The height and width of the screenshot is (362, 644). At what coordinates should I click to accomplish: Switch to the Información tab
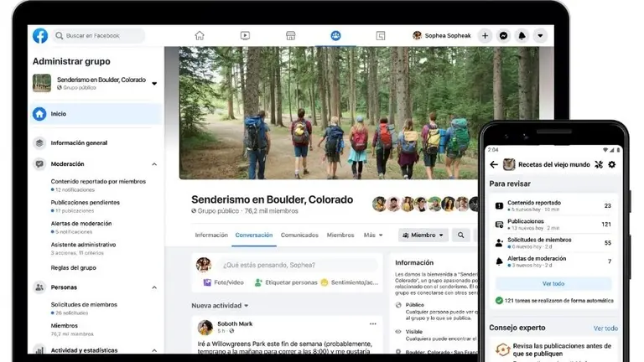[x=211, y=235]
